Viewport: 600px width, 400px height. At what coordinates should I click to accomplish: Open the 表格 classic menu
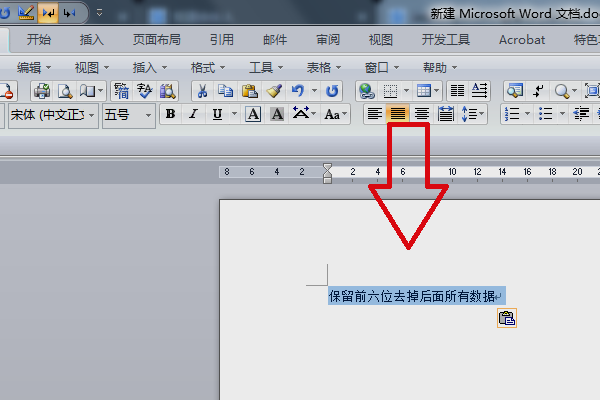[x=324, y=68]
